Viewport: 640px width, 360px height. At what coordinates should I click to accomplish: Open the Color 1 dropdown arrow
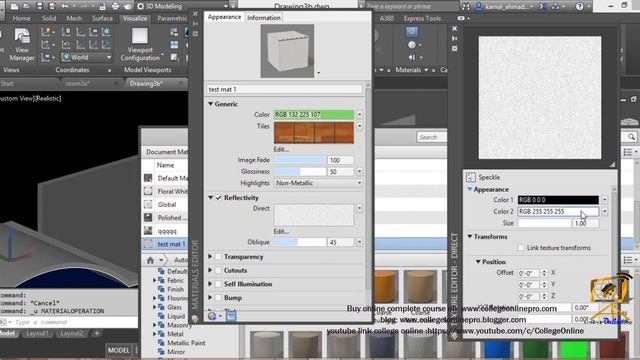604,200
